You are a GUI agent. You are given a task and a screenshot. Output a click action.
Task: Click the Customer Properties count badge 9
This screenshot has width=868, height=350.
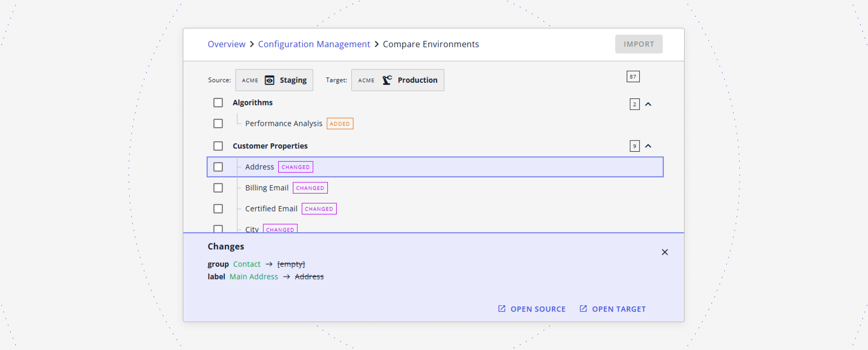pos(634,146)
